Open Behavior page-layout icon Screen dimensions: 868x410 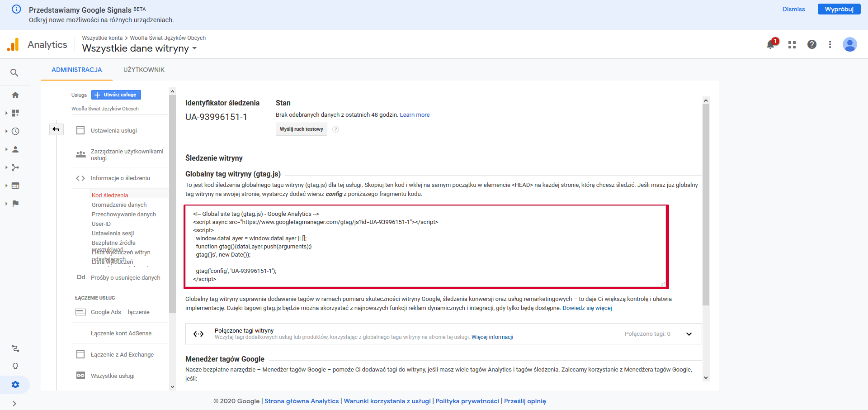tap(15, 186)
